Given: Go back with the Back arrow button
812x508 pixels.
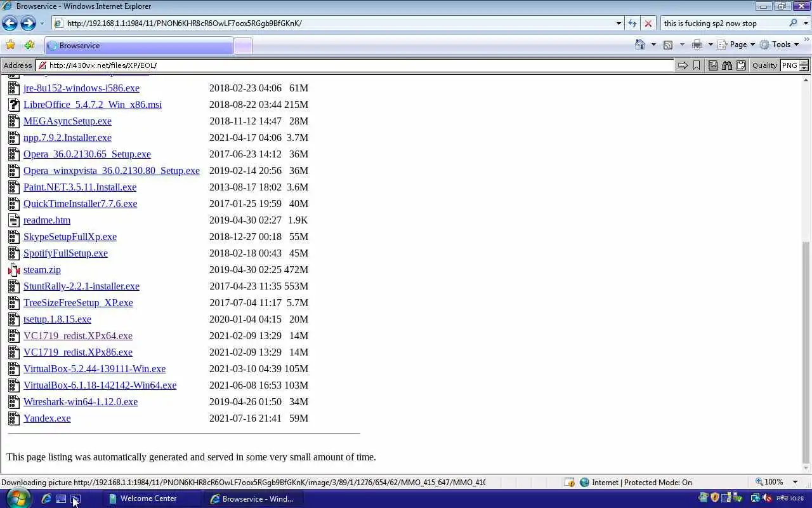Looking at the screenshot, I should coord(10,23).
